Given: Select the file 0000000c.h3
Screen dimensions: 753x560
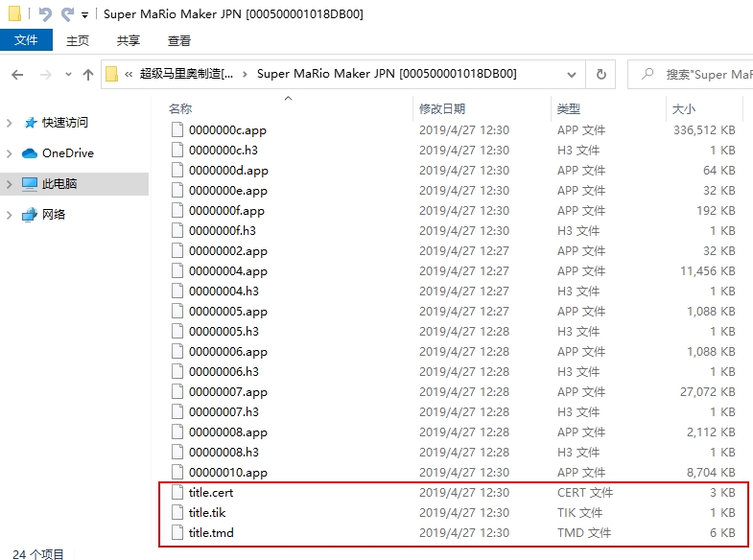Looking at the screenshot, I should click(224, 151).
